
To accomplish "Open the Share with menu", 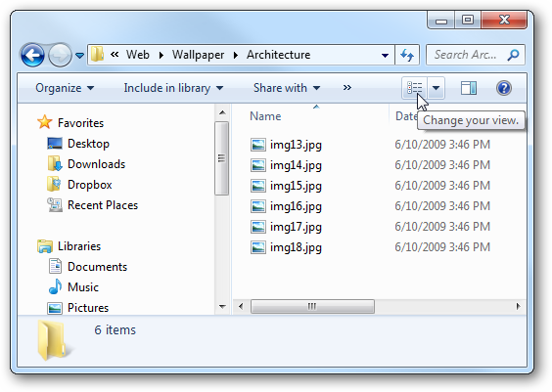I will tap(287, 88).
